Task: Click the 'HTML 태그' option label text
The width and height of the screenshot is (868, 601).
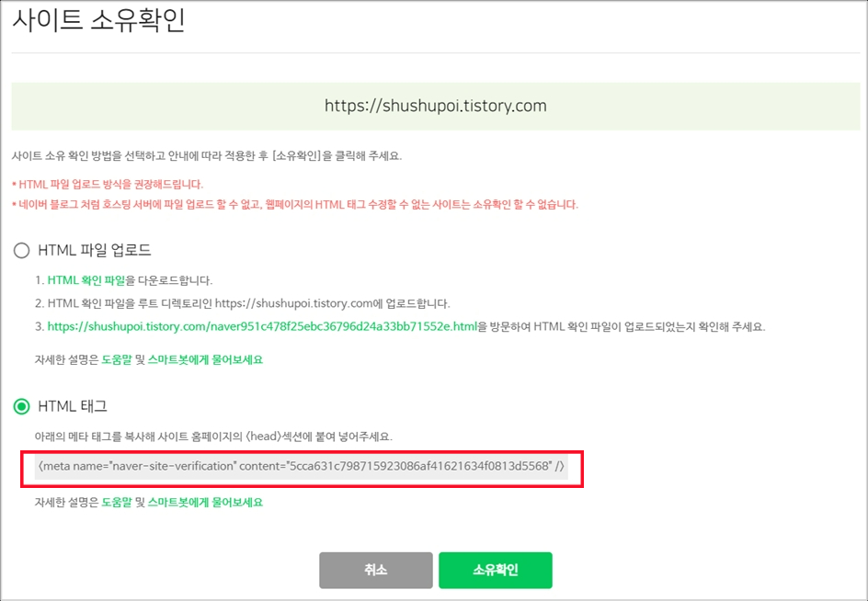Action: coord(73,407)
